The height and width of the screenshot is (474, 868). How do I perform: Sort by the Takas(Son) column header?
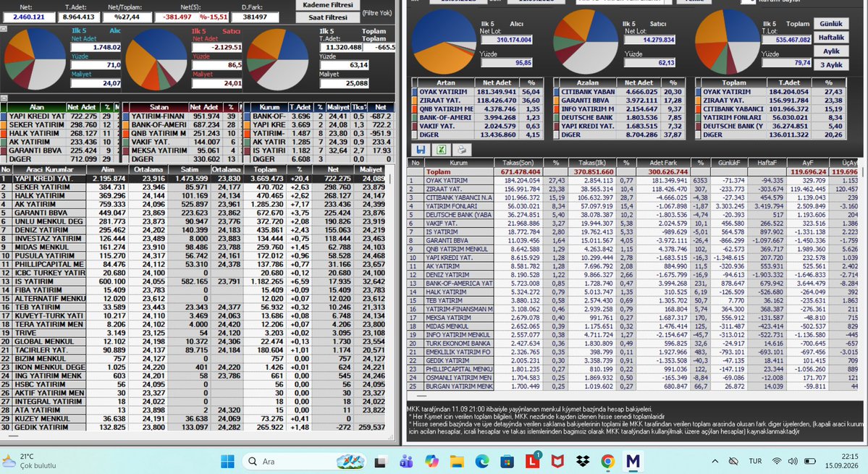coord(518,163)
